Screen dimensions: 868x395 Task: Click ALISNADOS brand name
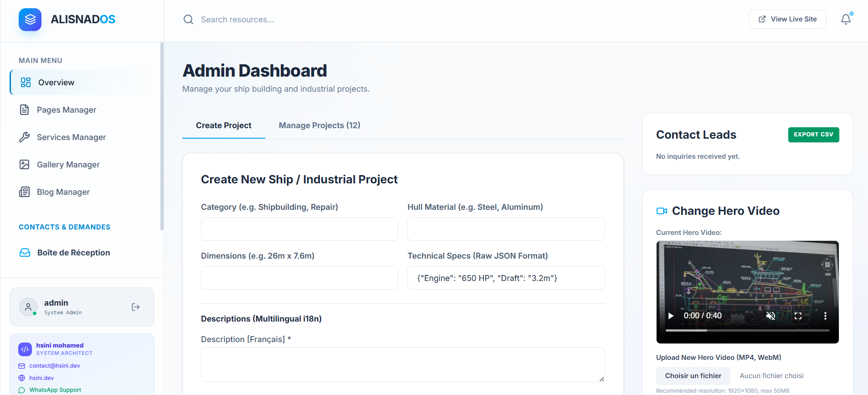click(83, 19)
